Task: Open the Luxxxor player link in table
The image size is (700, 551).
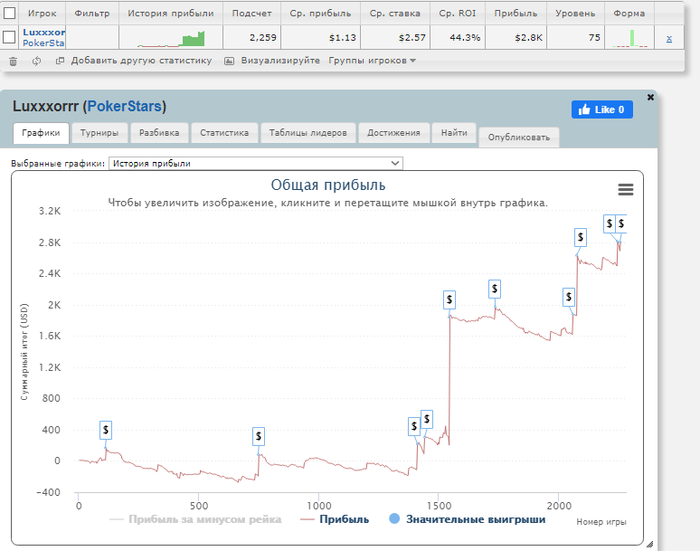Action: [x=44, y=33]
